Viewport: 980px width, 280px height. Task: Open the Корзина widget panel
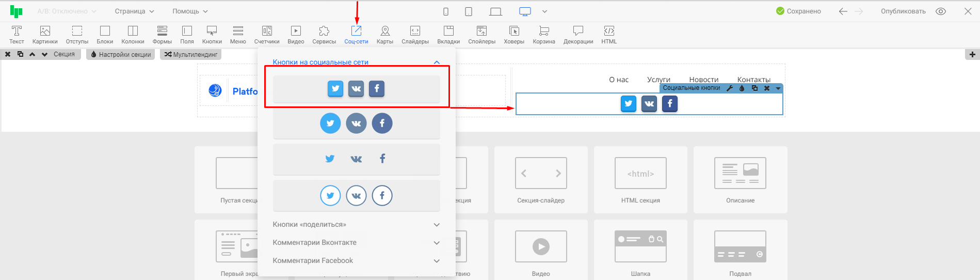[544, 35]
